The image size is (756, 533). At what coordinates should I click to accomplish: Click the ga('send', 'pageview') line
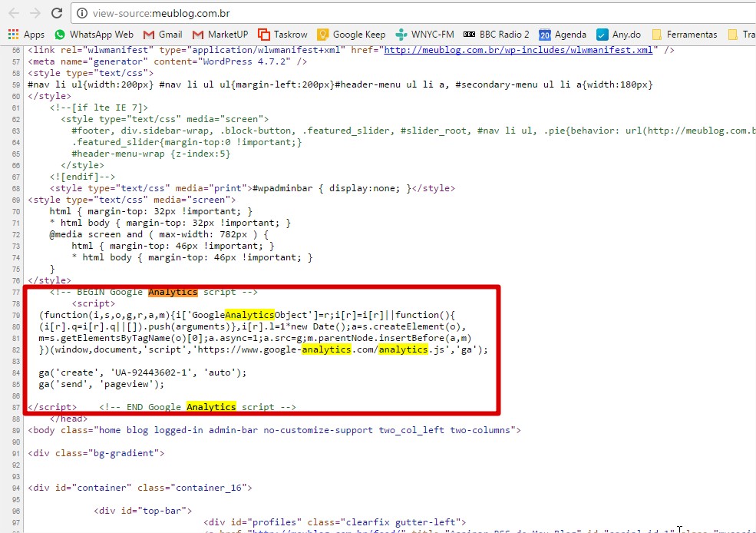click(102, 385)
